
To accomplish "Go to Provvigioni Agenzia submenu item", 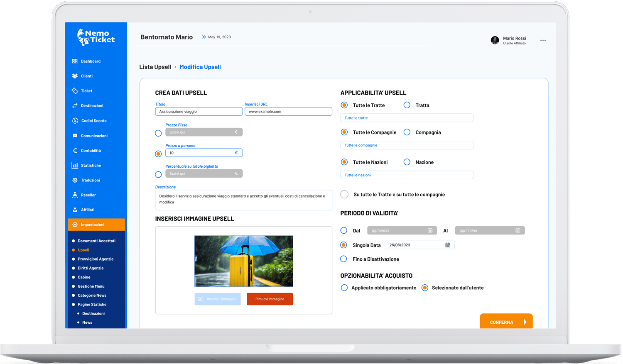I will click(x=95, y=259).
